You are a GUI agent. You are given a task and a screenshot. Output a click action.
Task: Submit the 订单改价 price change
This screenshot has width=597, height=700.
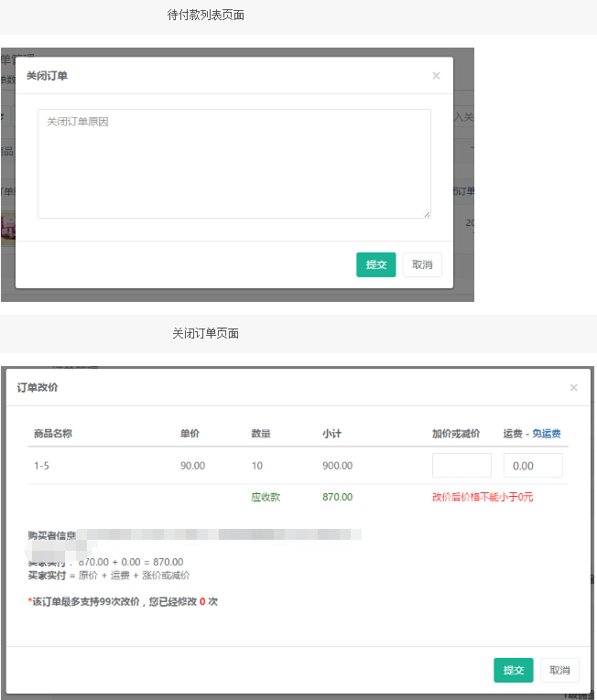[x=514, y=670]
